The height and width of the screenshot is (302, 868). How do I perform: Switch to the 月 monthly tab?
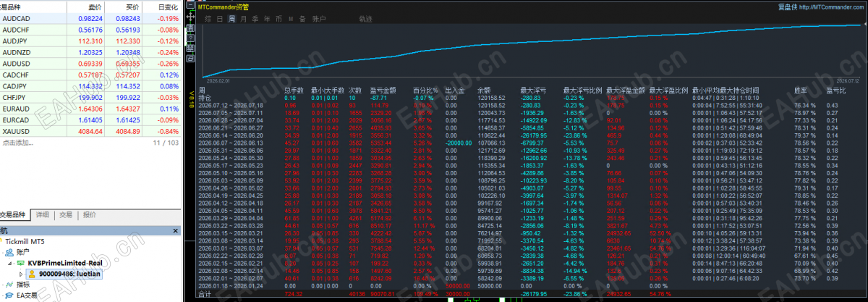(243, 19)
